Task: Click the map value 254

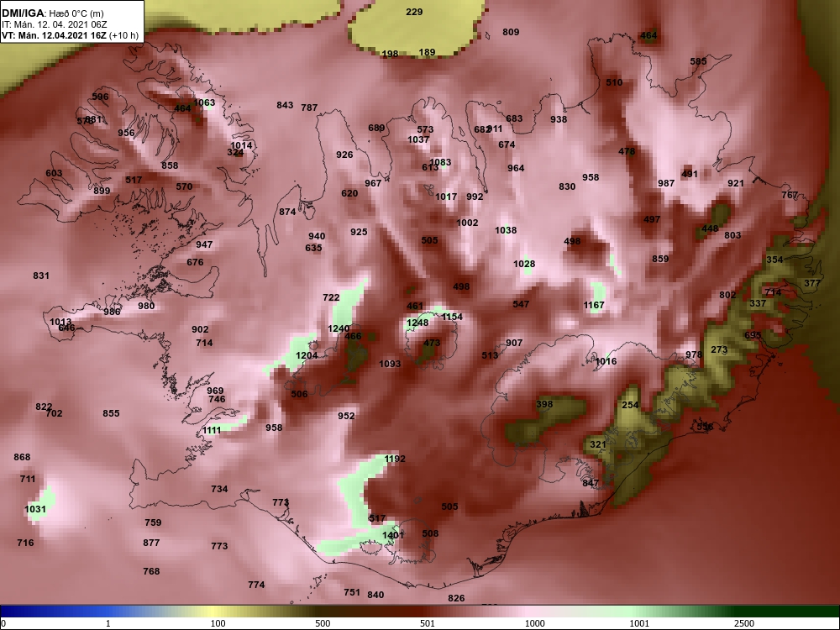Action: tap(630, 406)
